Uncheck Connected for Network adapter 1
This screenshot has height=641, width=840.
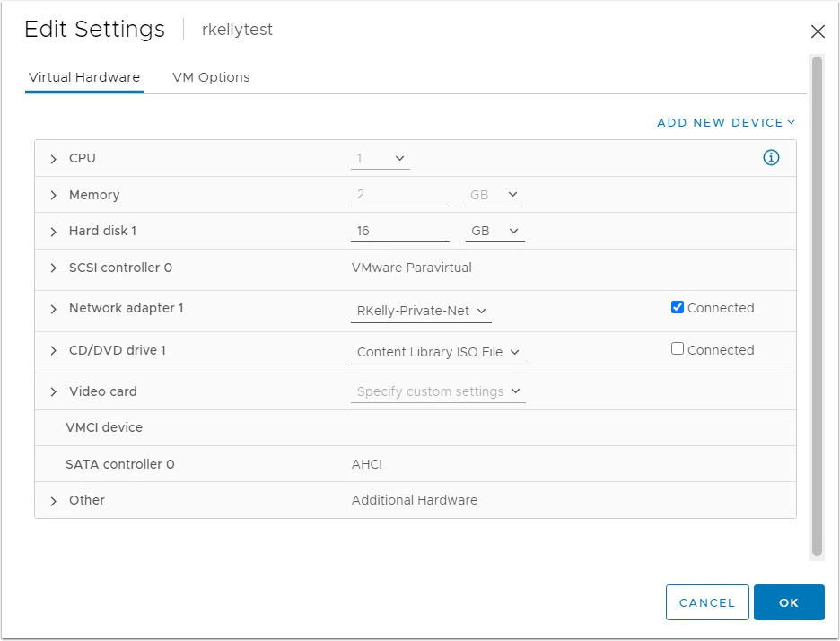[x=678, y=307]
